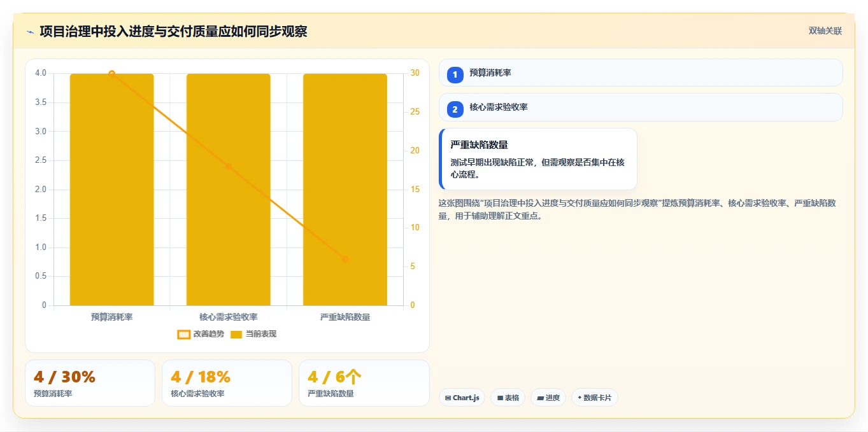Viewport: 868px width, 432px height.
Task: Click the number 2 badge icon
Action: pyautogui.click(x=455, y=109)
